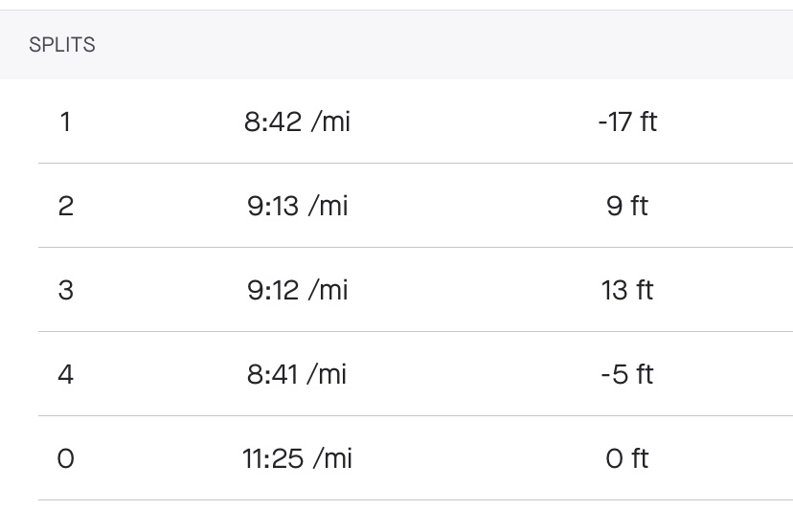The height and width of the screenshot is (532, 793).
Task: Click the 9:12 /mi pace value
Action: coord(297,290)
